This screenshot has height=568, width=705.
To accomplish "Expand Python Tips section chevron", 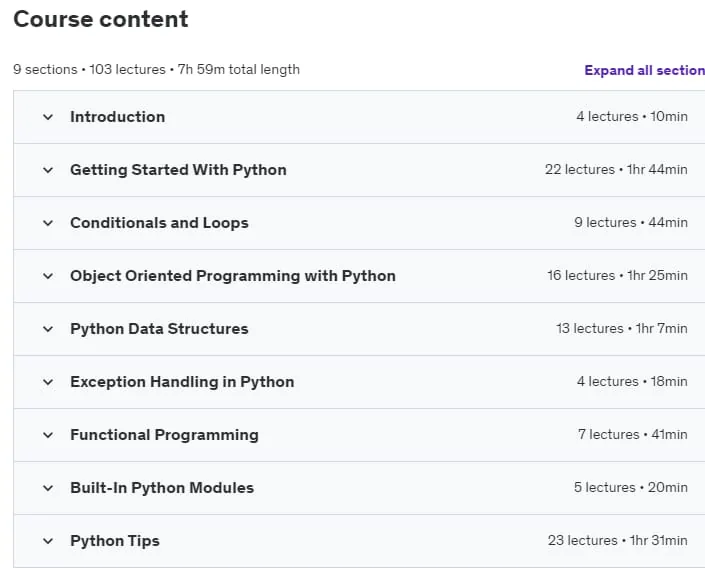I will (x=48, y=541).
